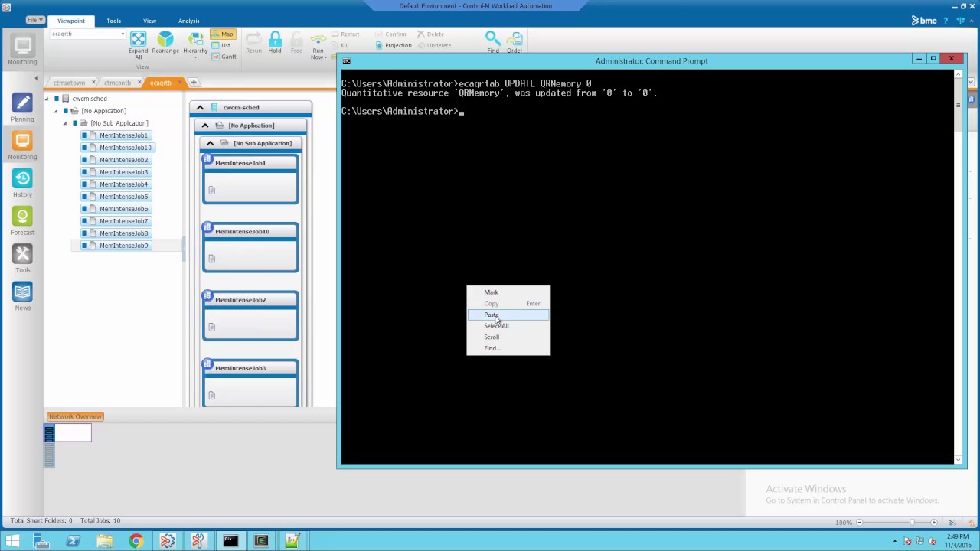
Task: Open Monitoring in the orange sidebar
Action: click(x=22, y=145)
